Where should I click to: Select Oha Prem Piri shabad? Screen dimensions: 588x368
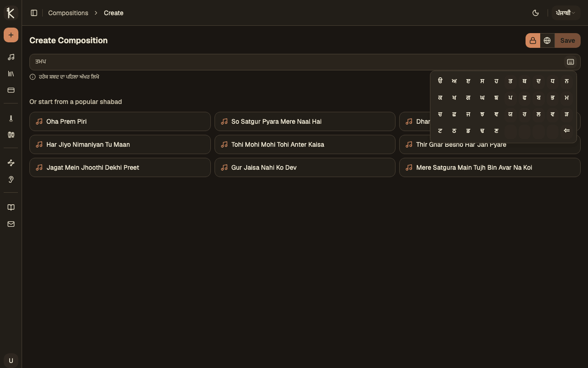[120, 121]
